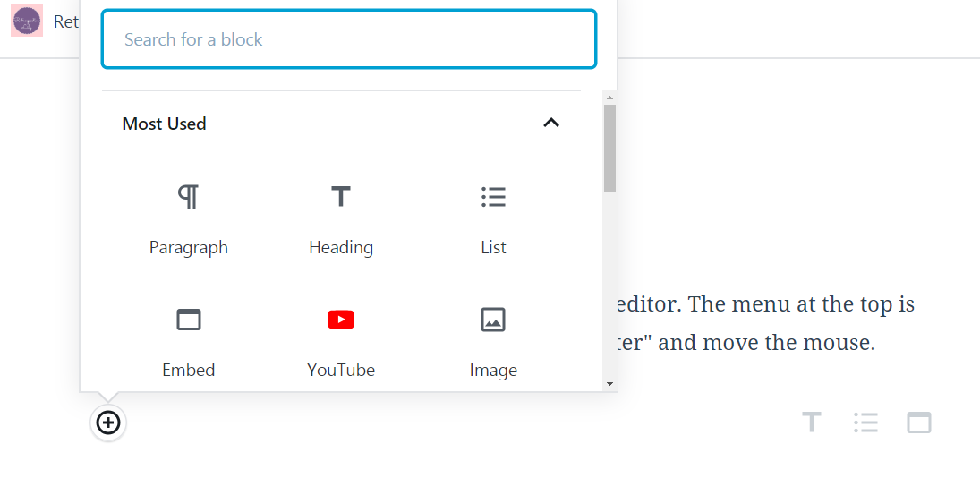Screen dimensions: 980x487
Task: Select the Paragraph block icon
Action: click(x=188, y=198)
